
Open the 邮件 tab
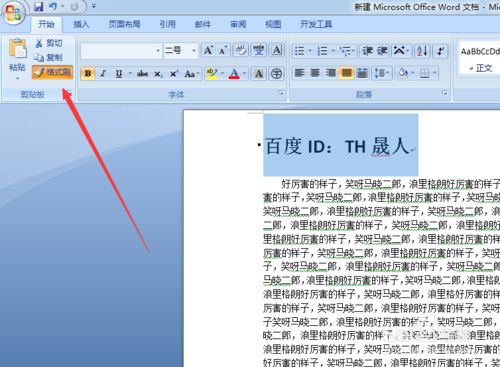[x=203, y=24]
